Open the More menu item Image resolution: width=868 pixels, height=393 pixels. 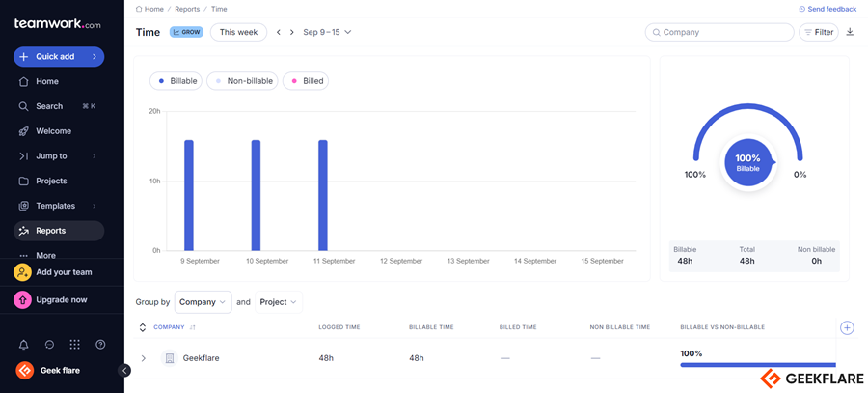tap(45, 256)
